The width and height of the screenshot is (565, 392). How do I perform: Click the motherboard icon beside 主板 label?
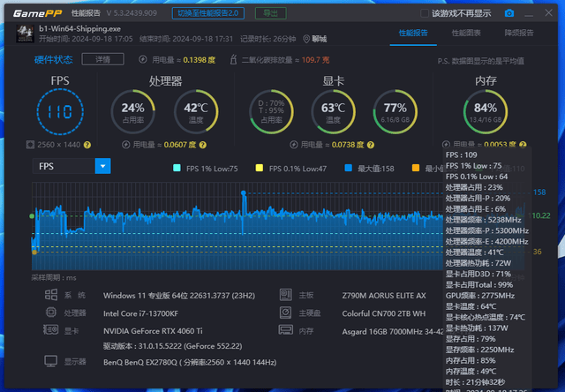284,296
